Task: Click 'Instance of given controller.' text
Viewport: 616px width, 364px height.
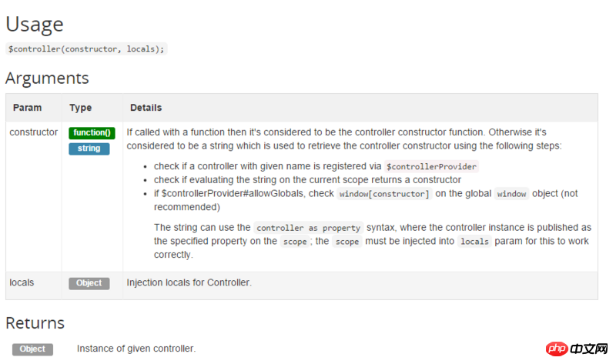Action: pos(136,349)
